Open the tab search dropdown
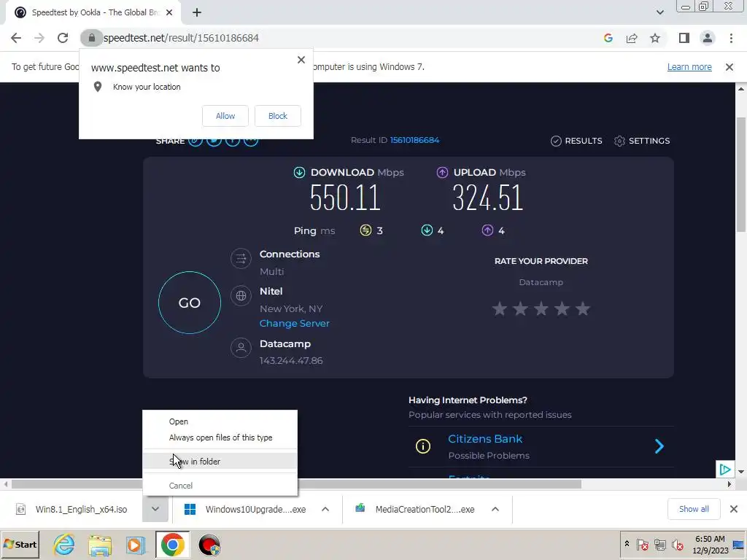 pyautogui.click(x=659, y=12)
